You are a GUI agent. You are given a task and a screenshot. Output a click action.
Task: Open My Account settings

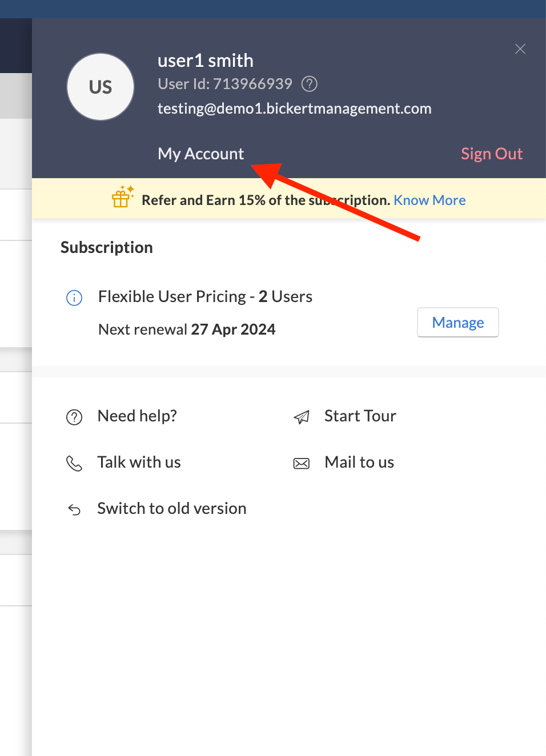pos(200,154)
